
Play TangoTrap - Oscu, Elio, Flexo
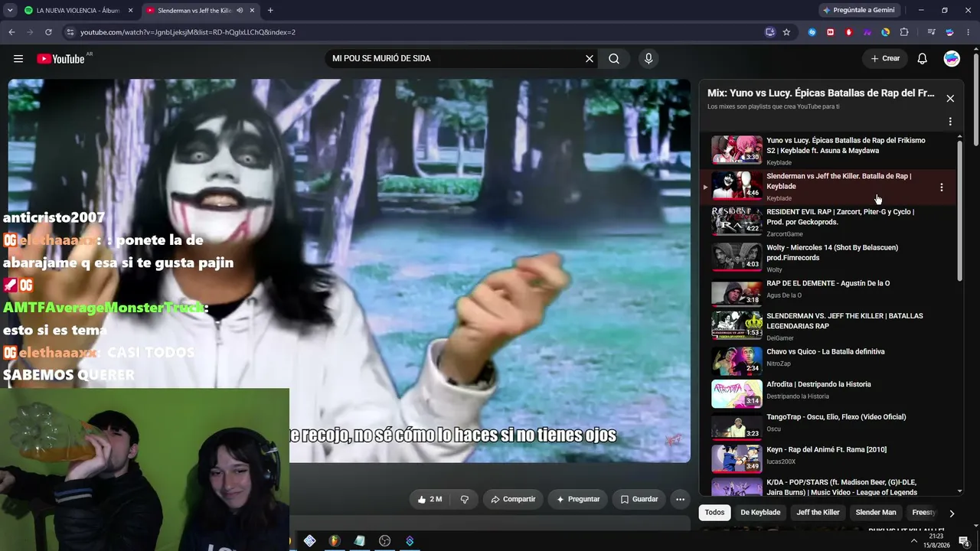(828, 427)
